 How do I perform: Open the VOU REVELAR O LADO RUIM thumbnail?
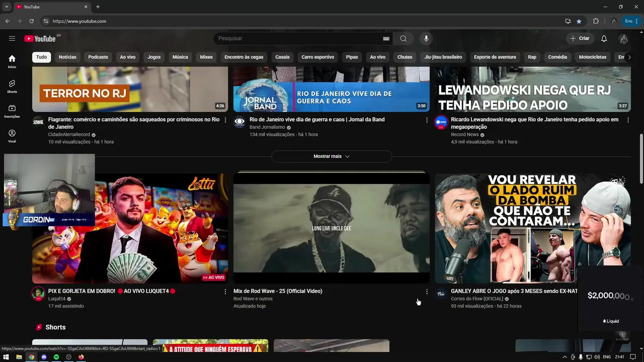coord(533,228)
